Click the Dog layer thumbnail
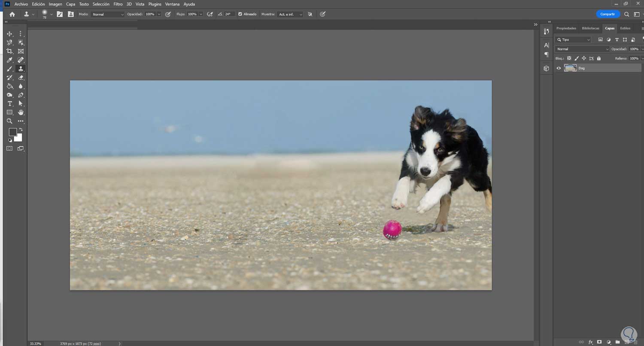644x346 pixels. (570, 68)
